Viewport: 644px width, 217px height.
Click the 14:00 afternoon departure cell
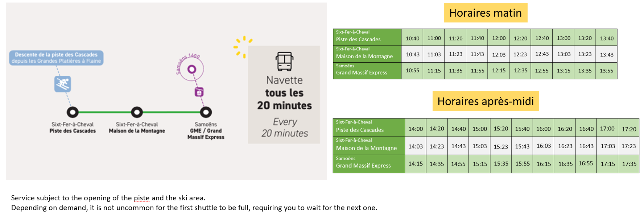pyautogui.click(x=416, y=129)
